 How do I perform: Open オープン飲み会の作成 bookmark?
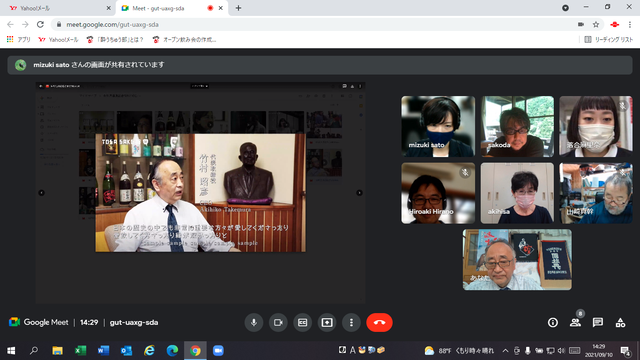click(x=184, y=40)
